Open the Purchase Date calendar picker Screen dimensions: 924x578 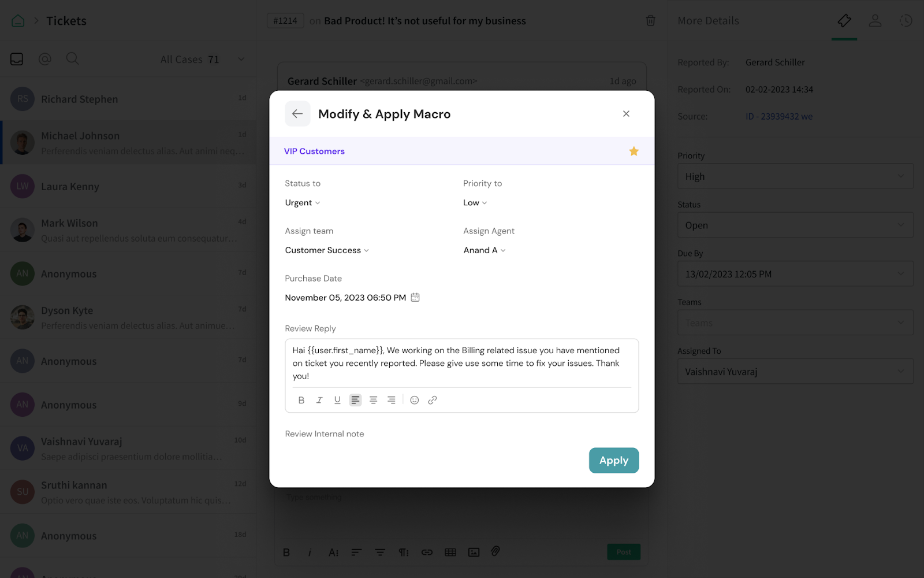click(x=415, y=298)
